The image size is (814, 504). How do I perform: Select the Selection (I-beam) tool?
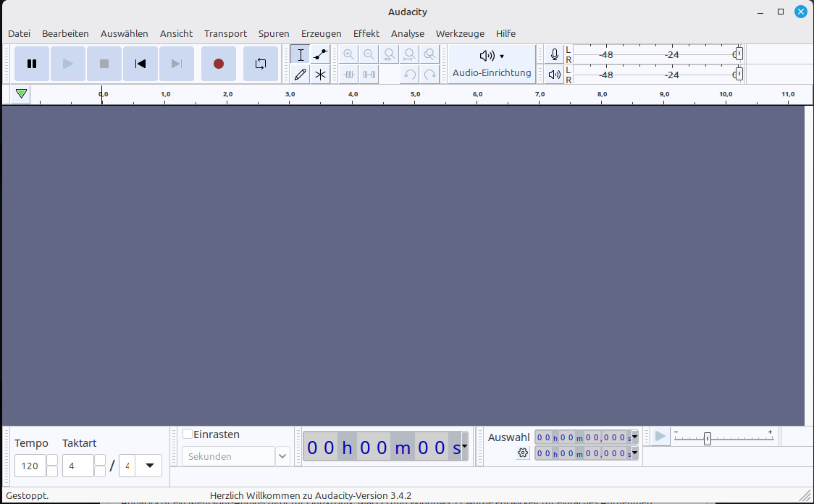(300, 54)
